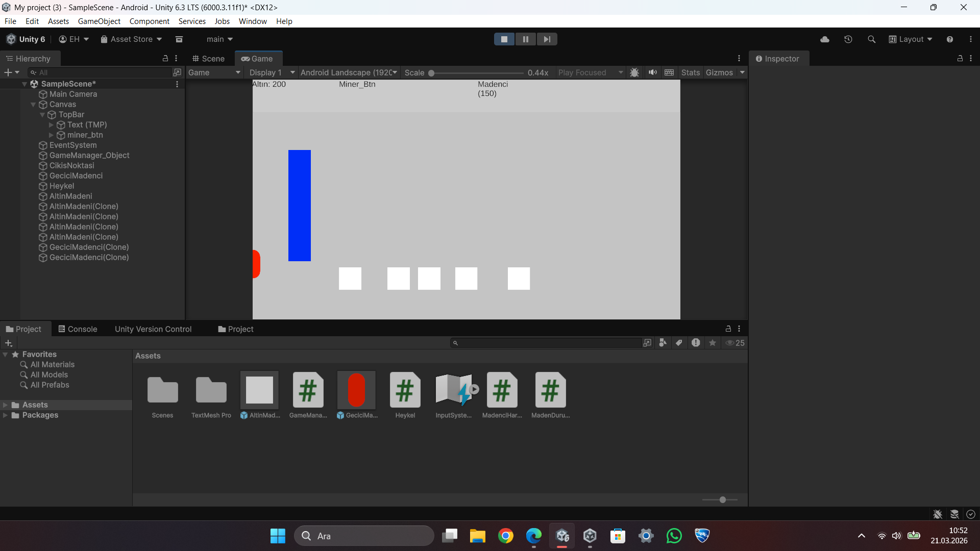Mute audio in the Game view
980x551 pixels.
[652, 72]
